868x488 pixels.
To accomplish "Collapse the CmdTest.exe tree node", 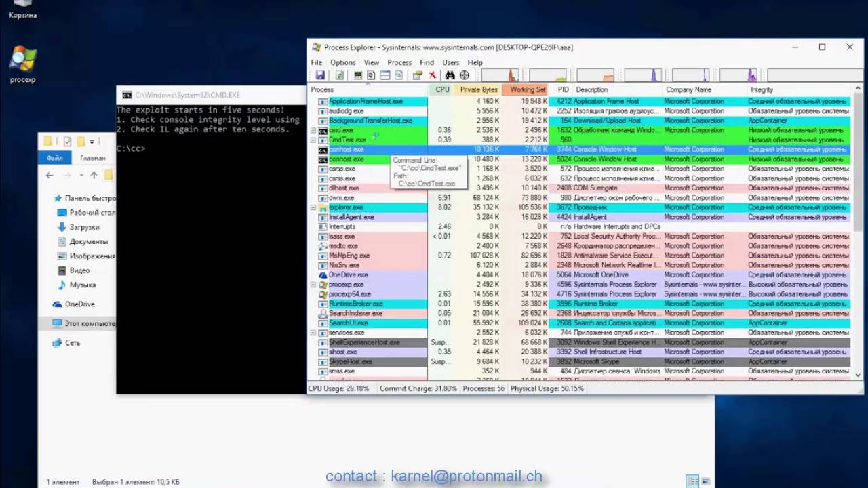I will (313, 140).
